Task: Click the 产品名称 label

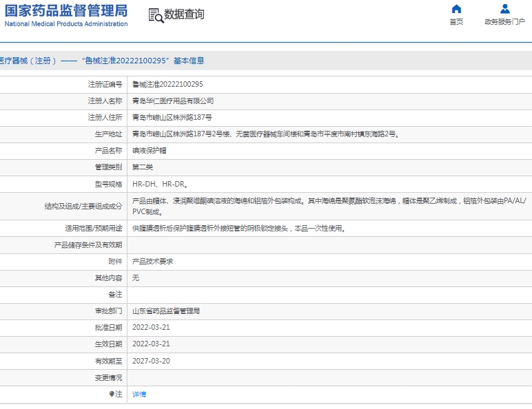Action: point(108,151)
